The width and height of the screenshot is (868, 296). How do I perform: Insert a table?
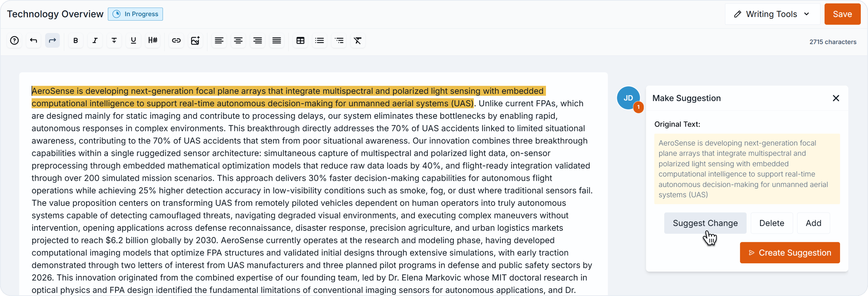tap(300, 40)
